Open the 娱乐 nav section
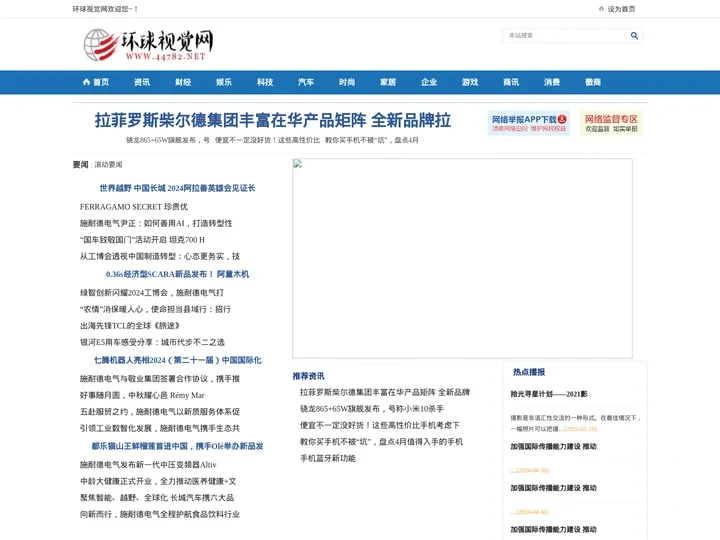This screenshot has height=540, width=720. [224, 82]
